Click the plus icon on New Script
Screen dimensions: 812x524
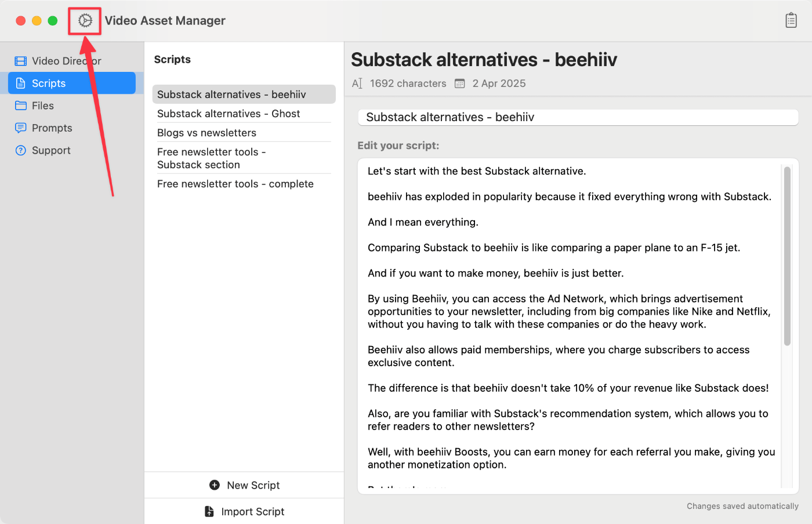(x=215, y=485)
